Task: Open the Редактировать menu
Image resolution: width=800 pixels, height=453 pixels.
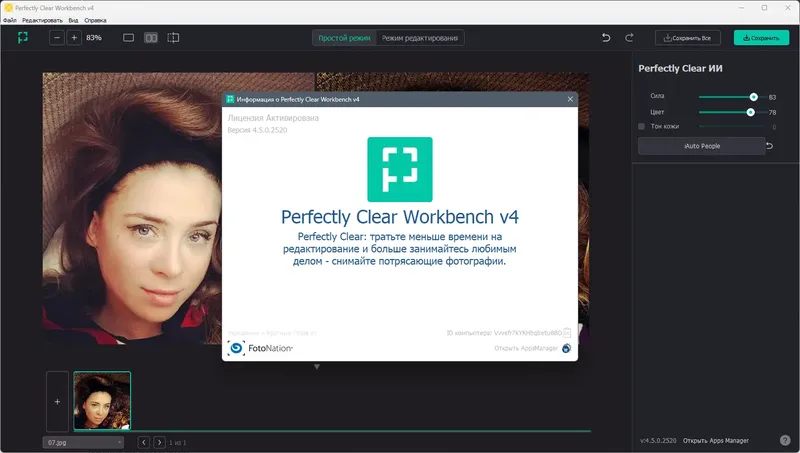Action: 42,20
